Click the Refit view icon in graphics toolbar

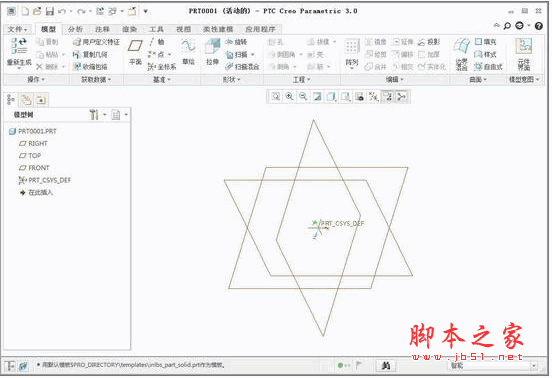276,96
